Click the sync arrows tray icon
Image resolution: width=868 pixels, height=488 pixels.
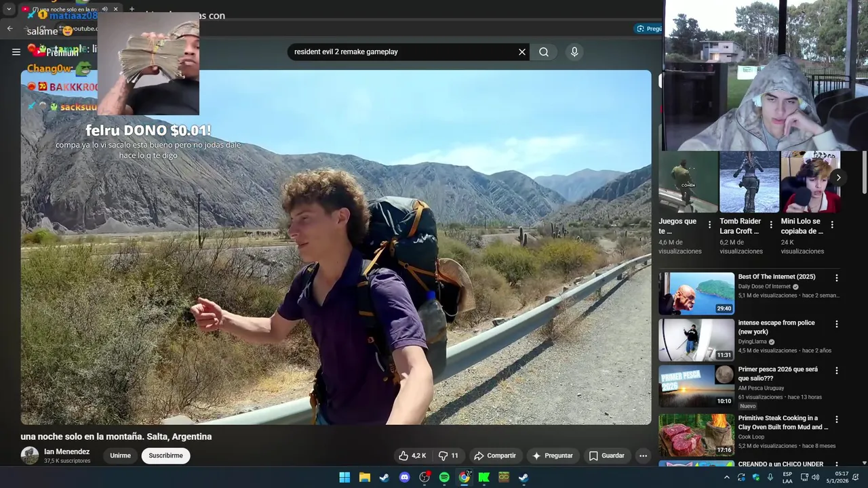click(741, 477)
